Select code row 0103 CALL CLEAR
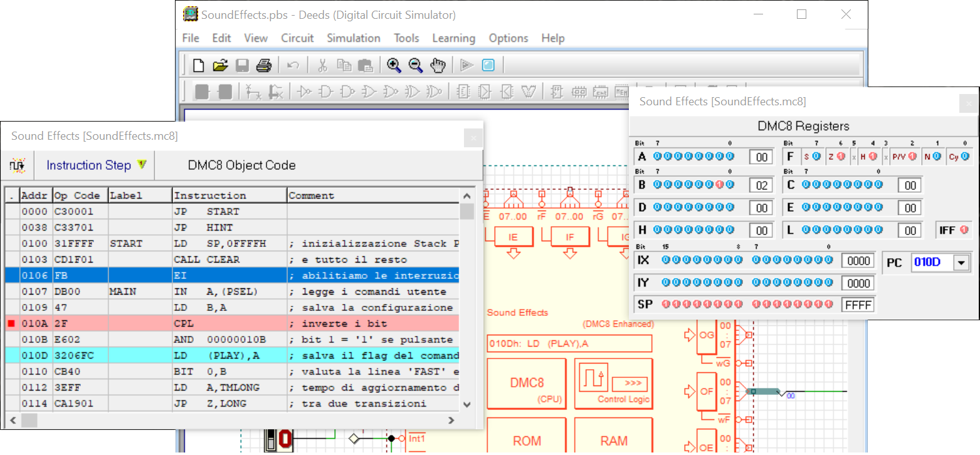 point(232,259)
